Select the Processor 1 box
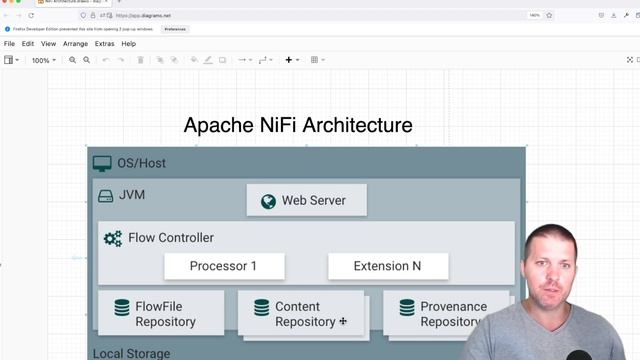The width and height of the screenshot is (640, 360). (224, 266)
